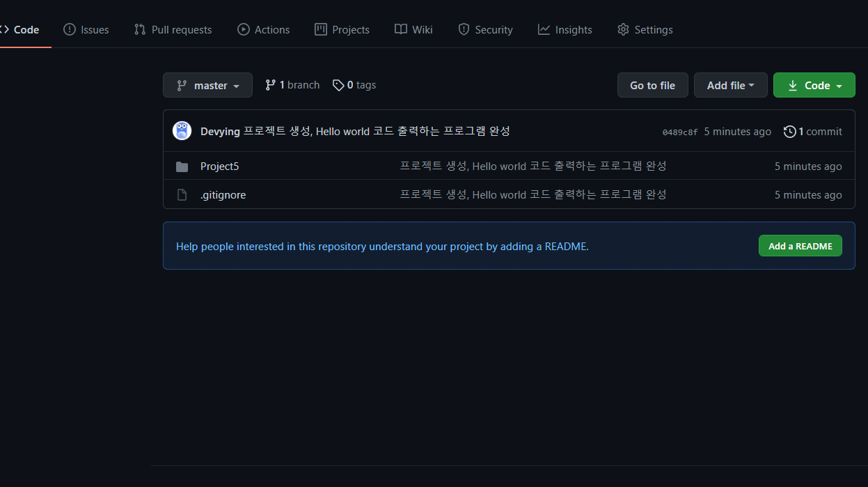Open the Wiki tab

[413, 30]
